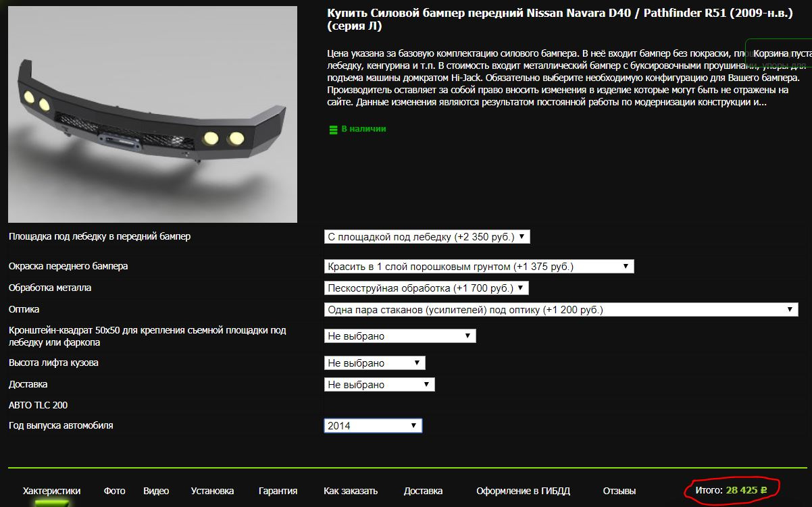Click the green 'В наличии' stock icon

coord(333,130)
